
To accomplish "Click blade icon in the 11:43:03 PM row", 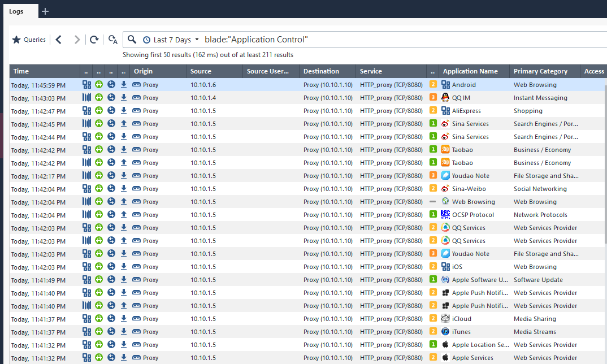I will point(86,98).
